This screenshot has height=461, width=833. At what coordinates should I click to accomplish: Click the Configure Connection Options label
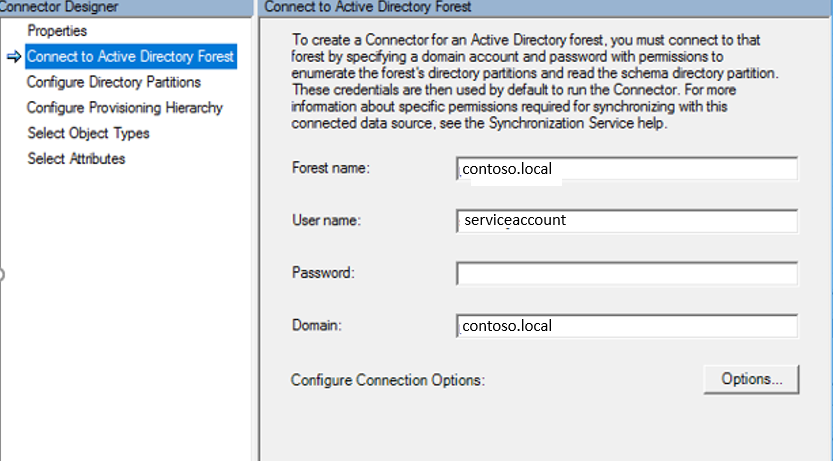click(x=388, y=380)
